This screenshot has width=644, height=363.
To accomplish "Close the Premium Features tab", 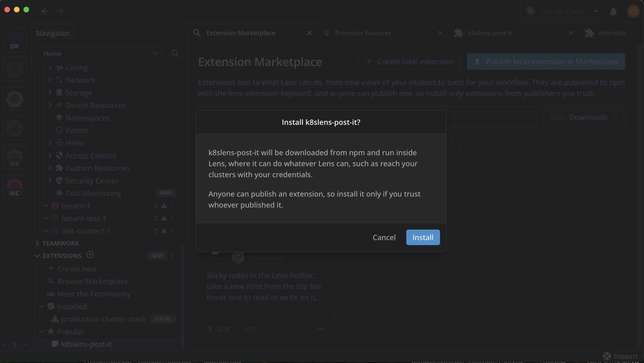I will coord(440,33).
